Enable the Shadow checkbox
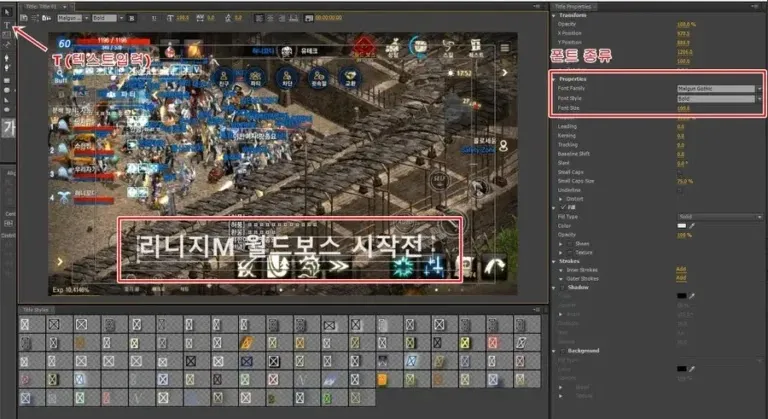This screenshot has height=419, width=768. tap(563, 288)
